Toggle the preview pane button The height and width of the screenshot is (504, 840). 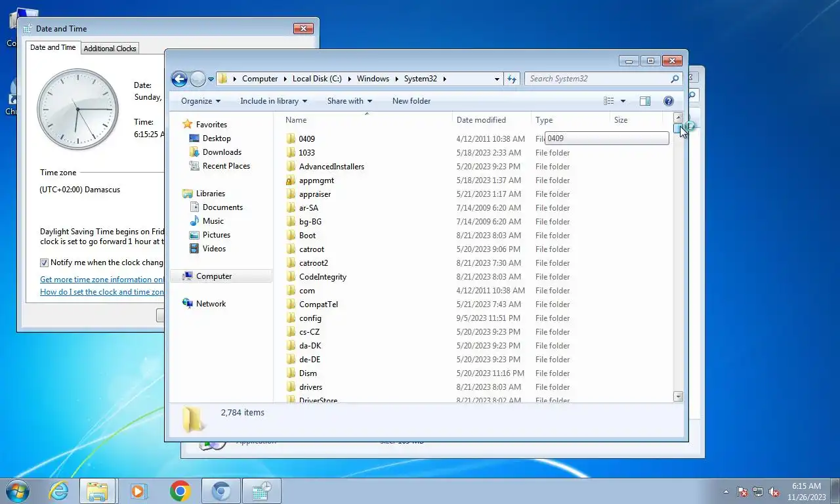pos(645,101)
